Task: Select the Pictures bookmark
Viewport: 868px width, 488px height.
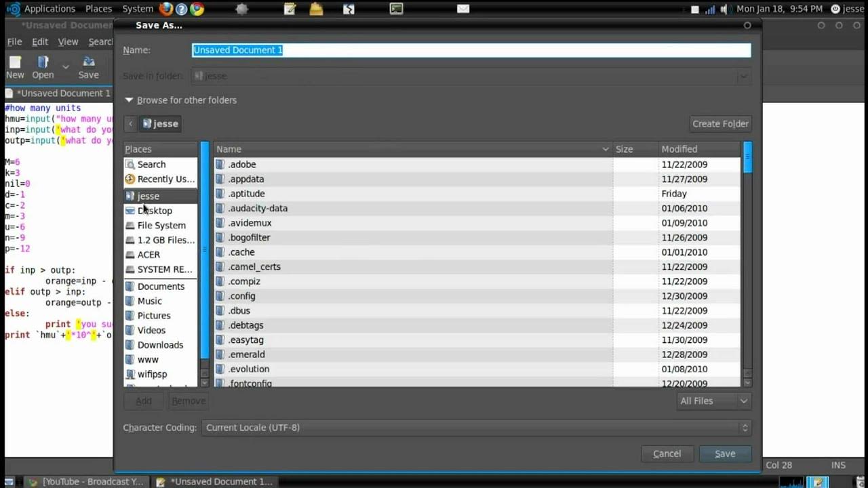Action: coord(161,315)
